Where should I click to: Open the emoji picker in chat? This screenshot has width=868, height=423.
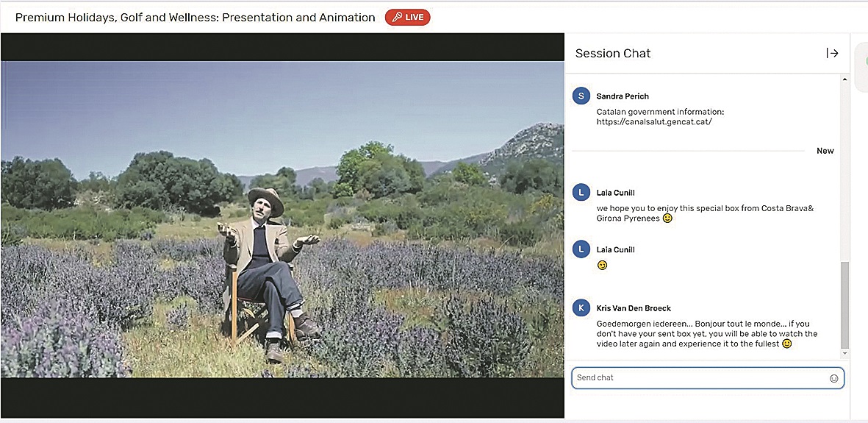833,378
